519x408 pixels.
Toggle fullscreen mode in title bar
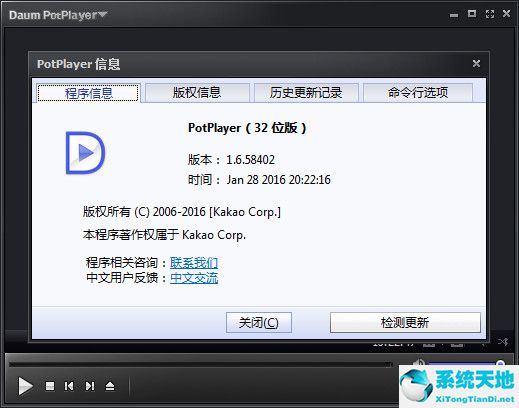[x=490, y=14]
